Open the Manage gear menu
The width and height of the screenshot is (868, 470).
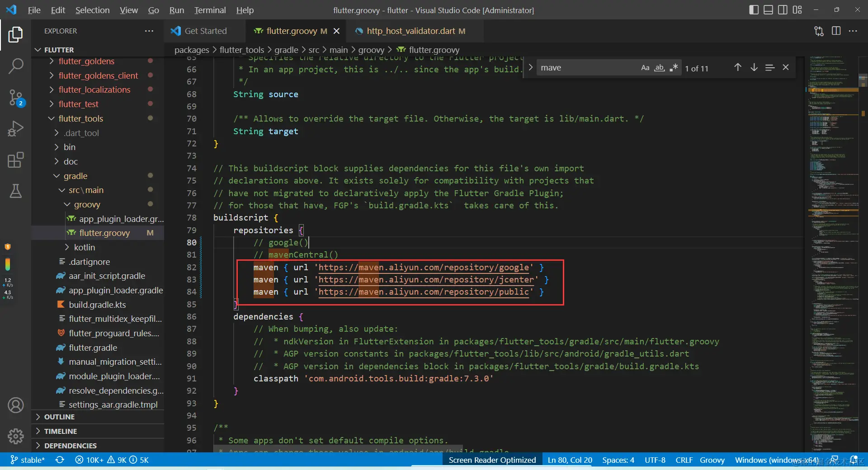(15, 436)
